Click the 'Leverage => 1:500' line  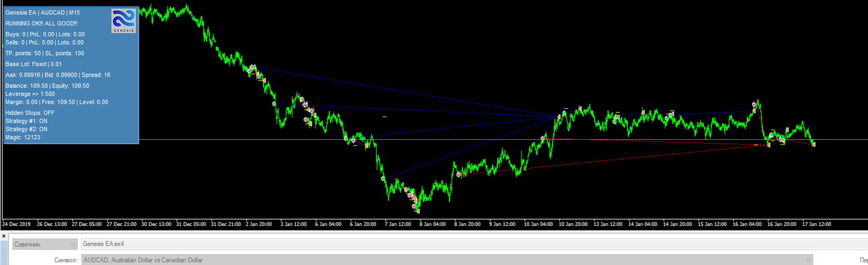tap(30, 94)
